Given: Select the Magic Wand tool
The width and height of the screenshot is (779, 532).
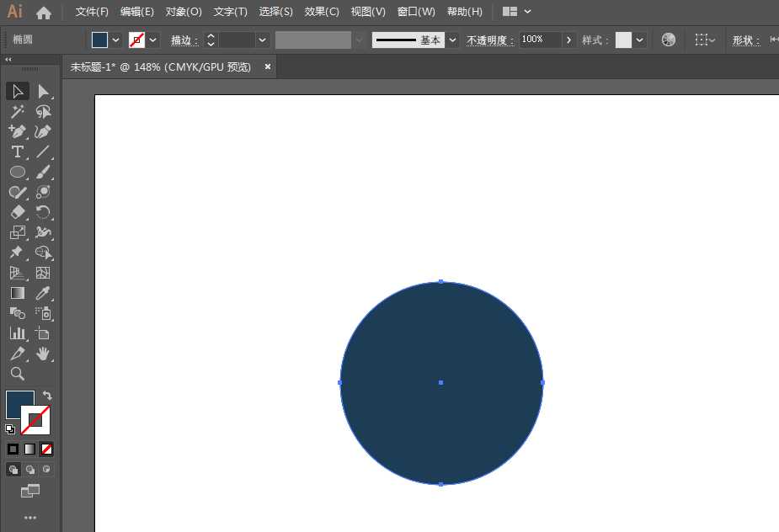Looking at the screenshot, I should tap(17, 111).
